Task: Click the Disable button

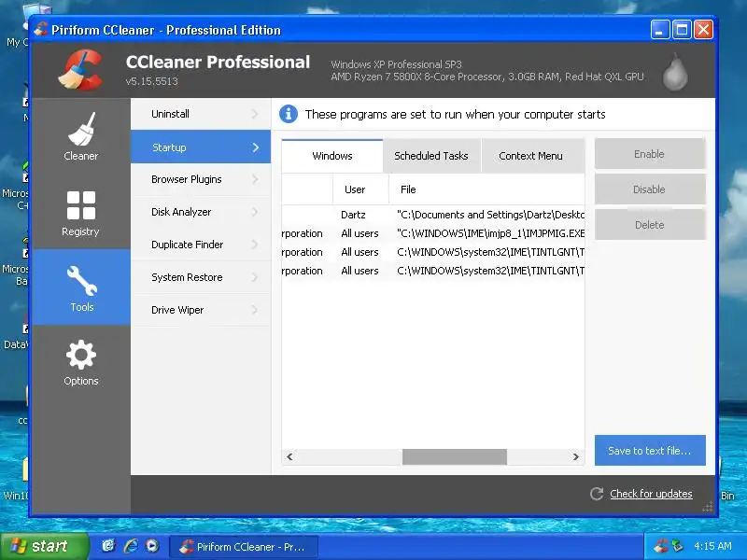Action: 650,189
